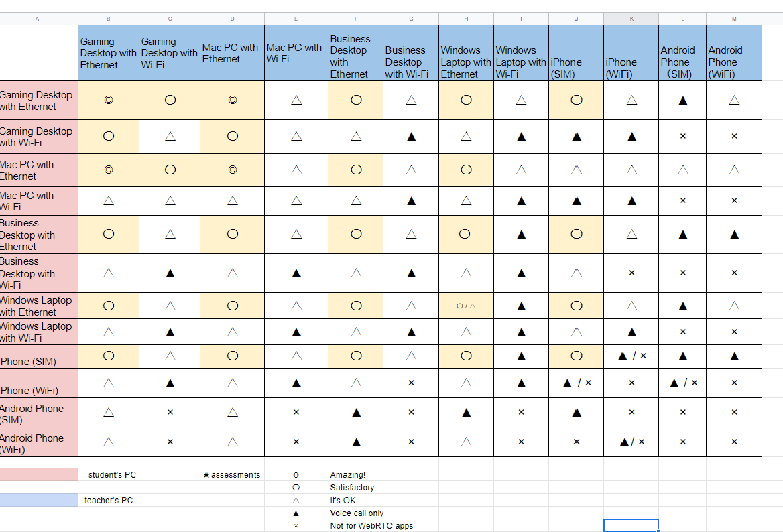
Task: Select column M by its letter header
Action: (x=734, y=19)
